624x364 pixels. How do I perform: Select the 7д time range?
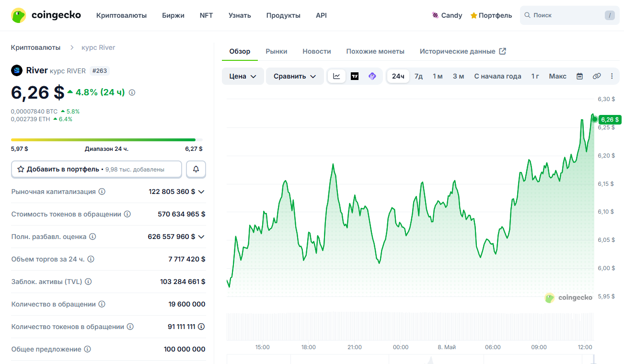[x=419, y=76]
